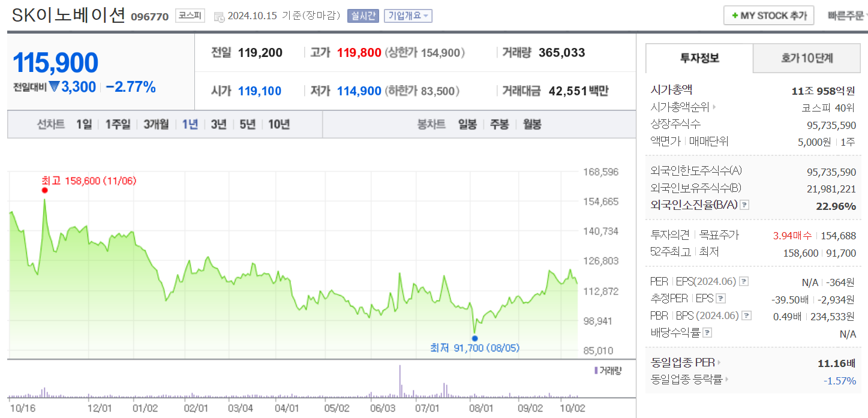Click the 시가총액 value 11조 958억원
The height and width of the screenshot is (418, 868).
tap(824, 91)
